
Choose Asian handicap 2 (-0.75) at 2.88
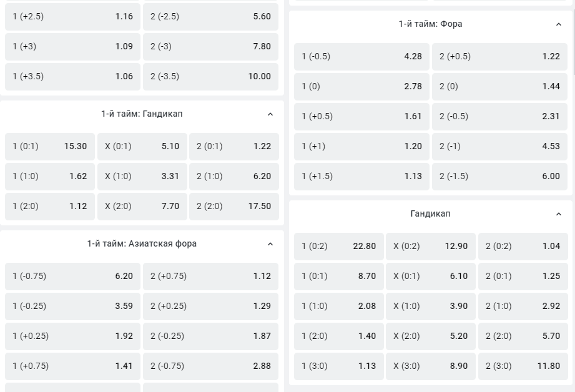(210, 366)
